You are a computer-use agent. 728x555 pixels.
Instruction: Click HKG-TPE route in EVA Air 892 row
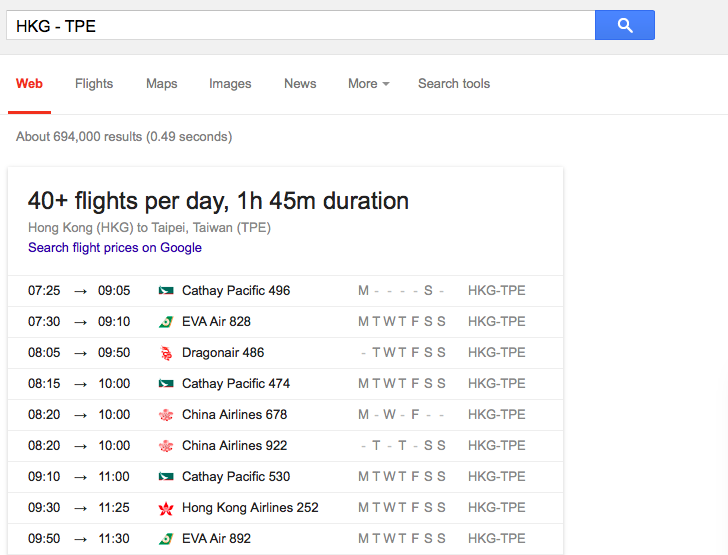497,539
